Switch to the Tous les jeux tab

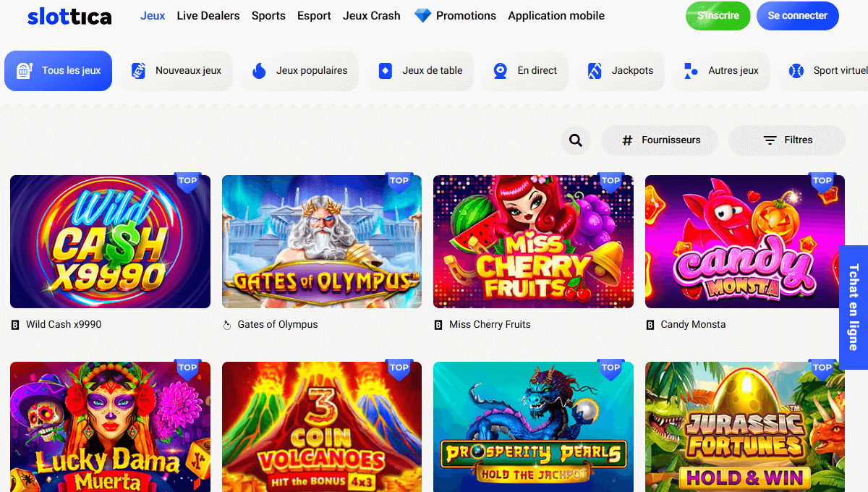click(59, 71)
